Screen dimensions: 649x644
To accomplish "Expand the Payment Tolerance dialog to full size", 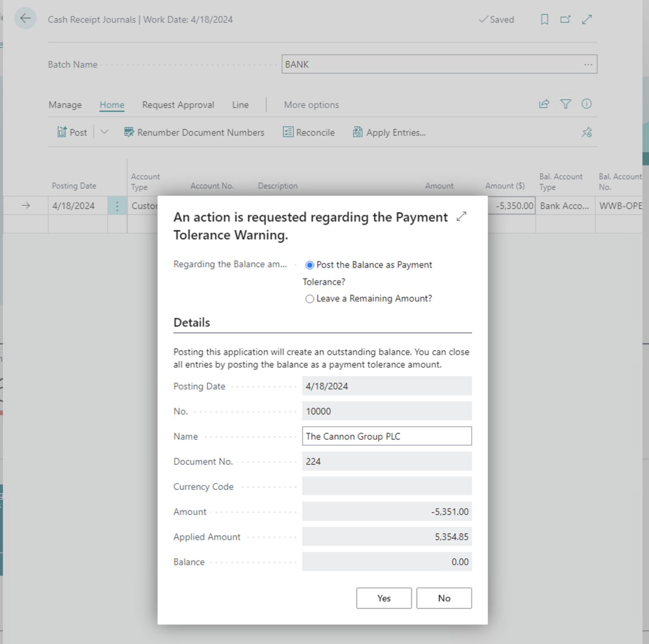I will pyautogui.click(x=461, y=216).
